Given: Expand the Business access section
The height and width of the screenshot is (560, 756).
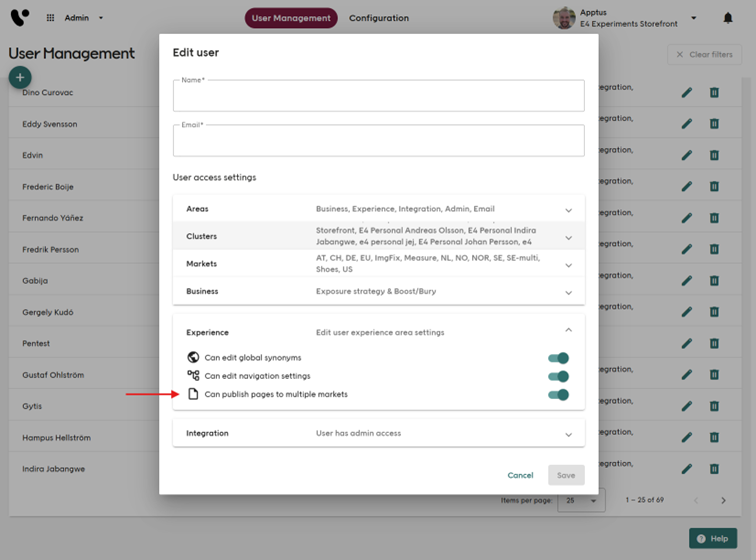Looking at the screenshot, I should click(378, 291).
